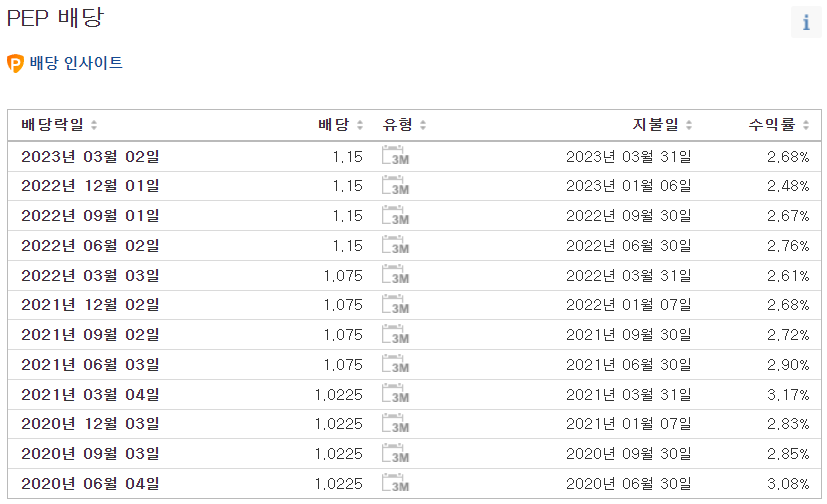Sort by 배당락일 column arrows
The image size is (827, 504).
[94, 125]
